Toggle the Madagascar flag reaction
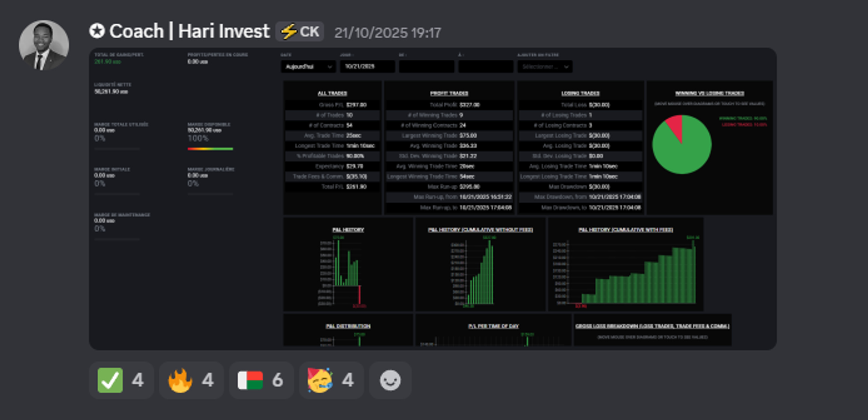This screenshot has width=868, height=420. tap(261, 380)
